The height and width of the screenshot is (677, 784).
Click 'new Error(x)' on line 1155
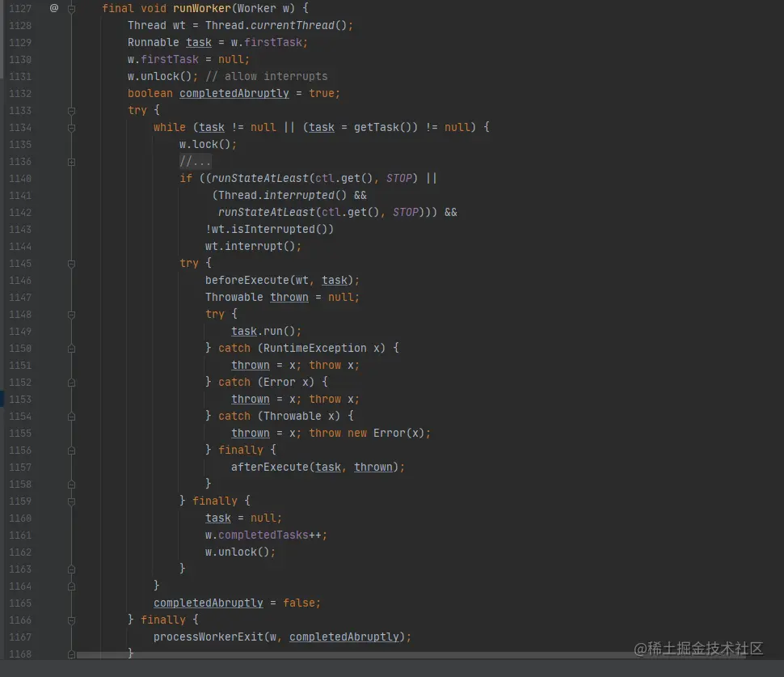[386, 434]
